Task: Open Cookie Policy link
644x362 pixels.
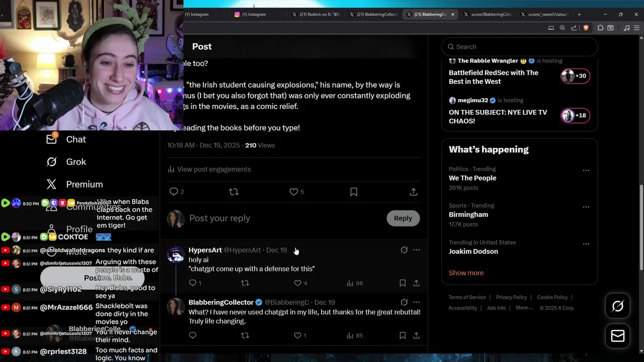Action: [x=552, y=297]
